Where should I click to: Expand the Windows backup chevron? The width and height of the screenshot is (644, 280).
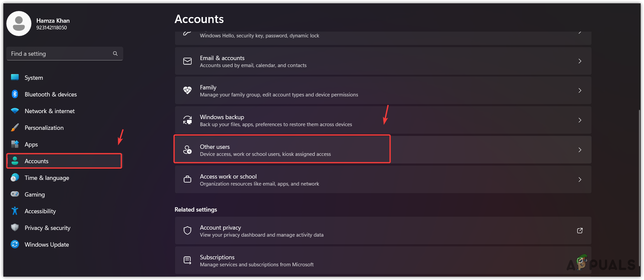pos(580,120)
